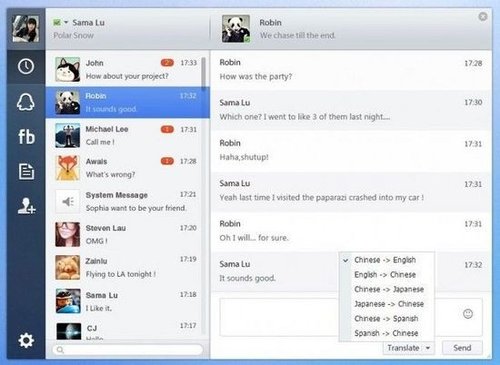Click search magnifier icon in contact search
The image size is (500, 365).
tap(60, 350)
